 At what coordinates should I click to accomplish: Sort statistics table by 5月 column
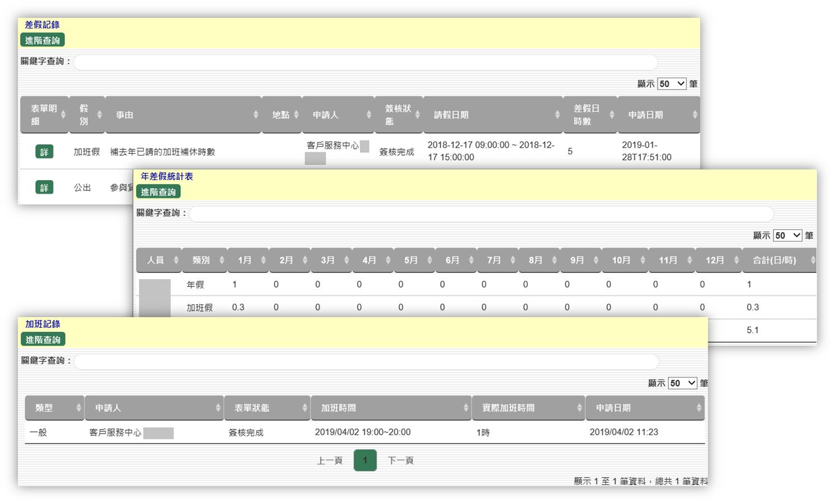414,260
